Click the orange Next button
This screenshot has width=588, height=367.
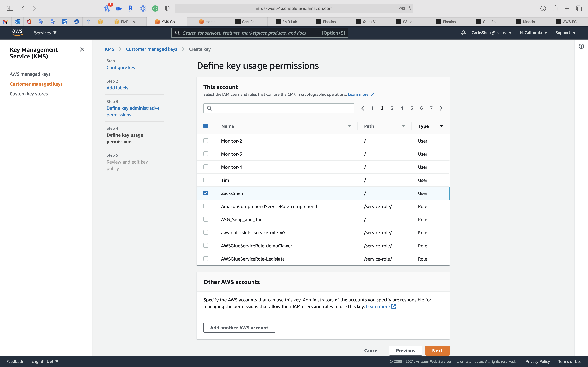tap(437, 350)
